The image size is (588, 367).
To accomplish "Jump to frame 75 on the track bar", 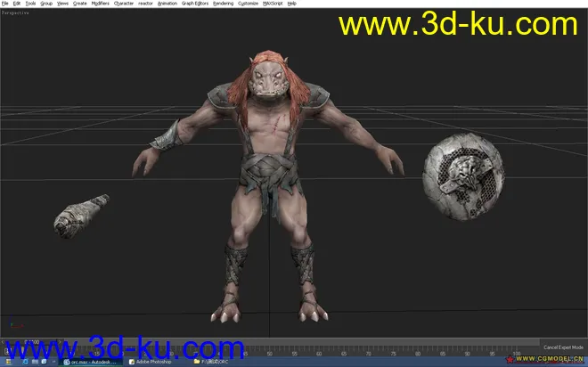I will pos(393,353).
